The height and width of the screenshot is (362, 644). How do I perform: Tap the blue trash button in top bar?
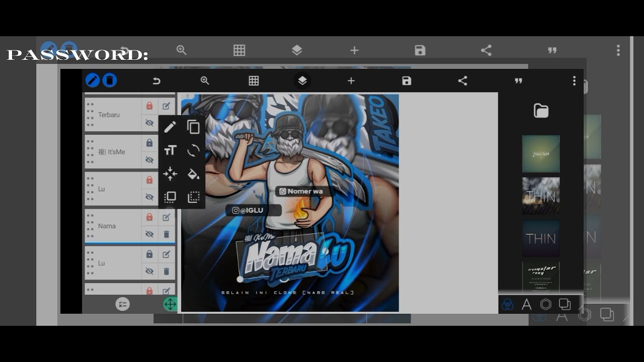tap(110, 80)
